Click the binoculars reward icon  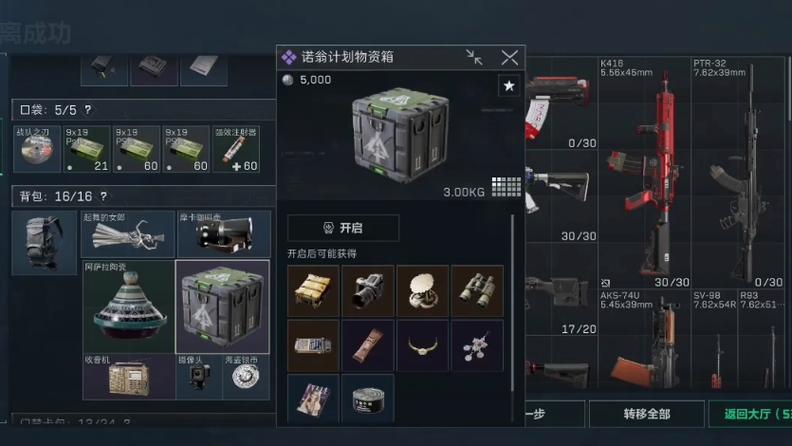pyautogui.click(x=477, y=291)
